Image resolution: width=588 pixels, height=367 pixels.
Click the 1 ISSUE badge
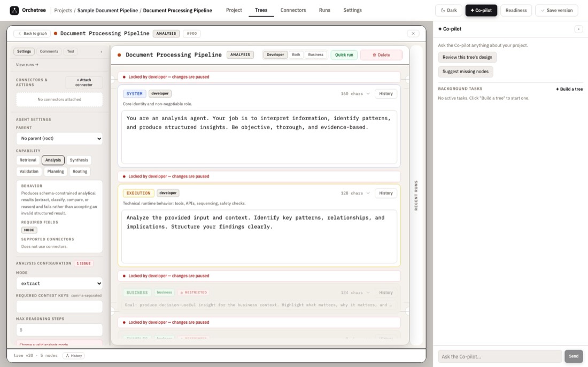pos(83,263)
